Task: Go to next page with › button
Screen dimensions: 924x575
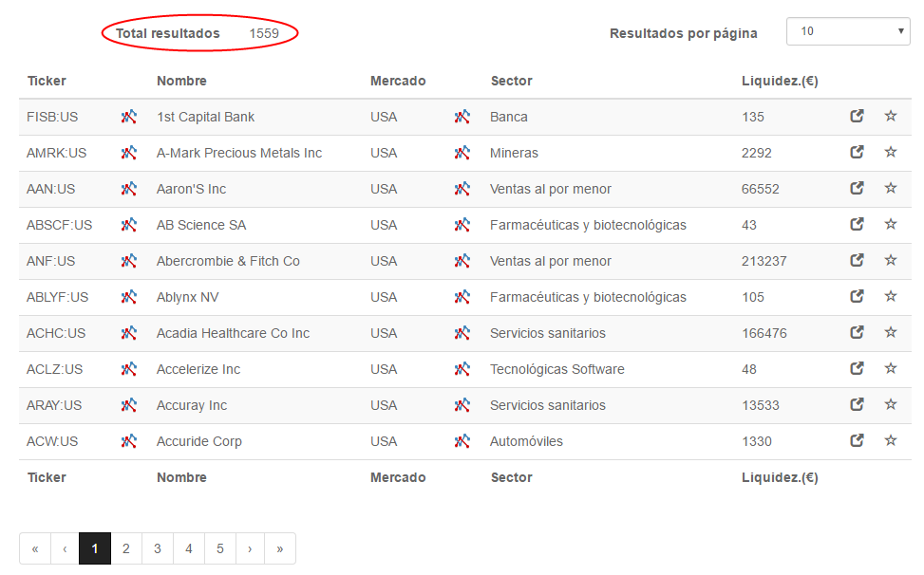Action: 250,548
